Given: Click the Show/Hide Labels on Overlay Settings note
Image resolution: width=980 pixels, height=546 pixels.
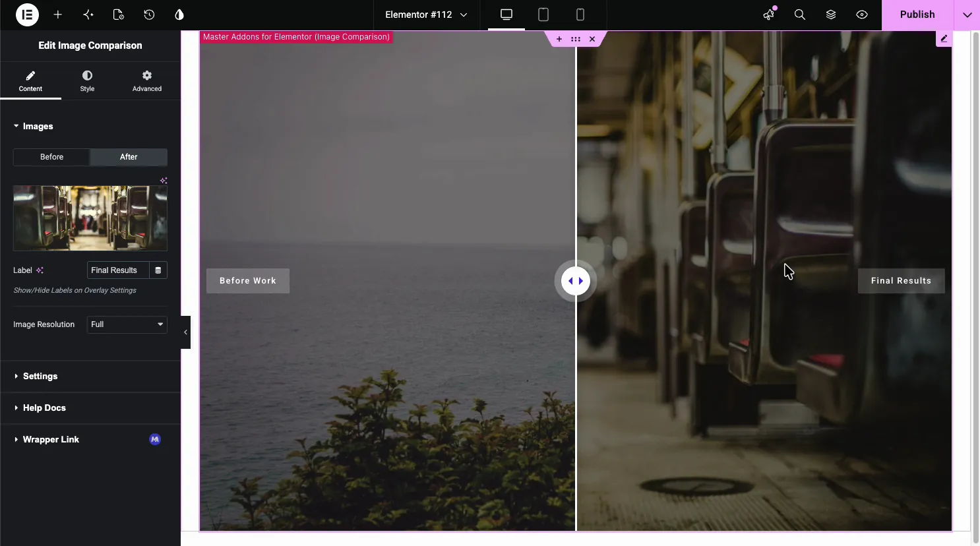Looking at the screenshot, I should (x=75, y=290).
